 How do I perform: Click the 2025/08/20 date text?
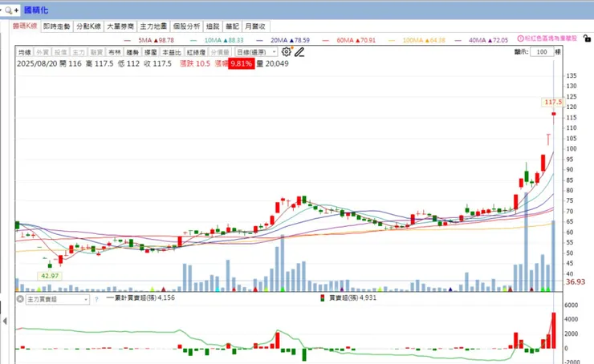[x=37, y=63]
